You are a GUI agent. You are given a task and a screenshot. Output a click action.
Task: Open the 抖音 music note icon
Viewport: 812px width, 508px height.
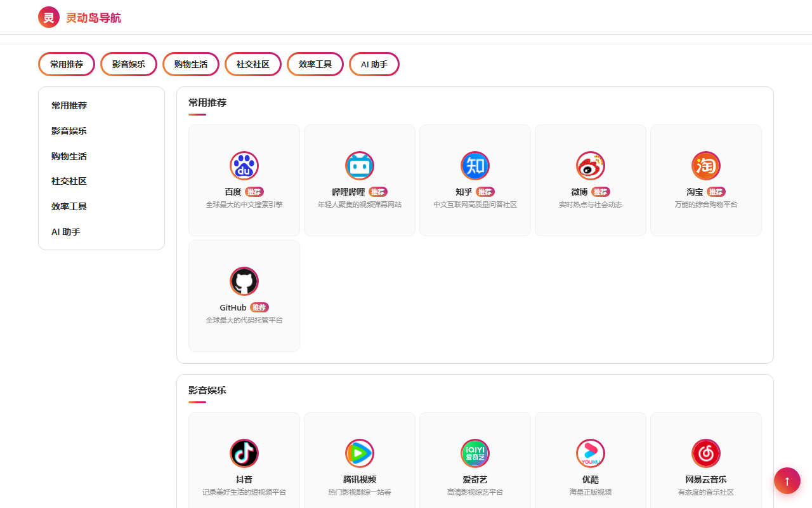tap(244, 453)
